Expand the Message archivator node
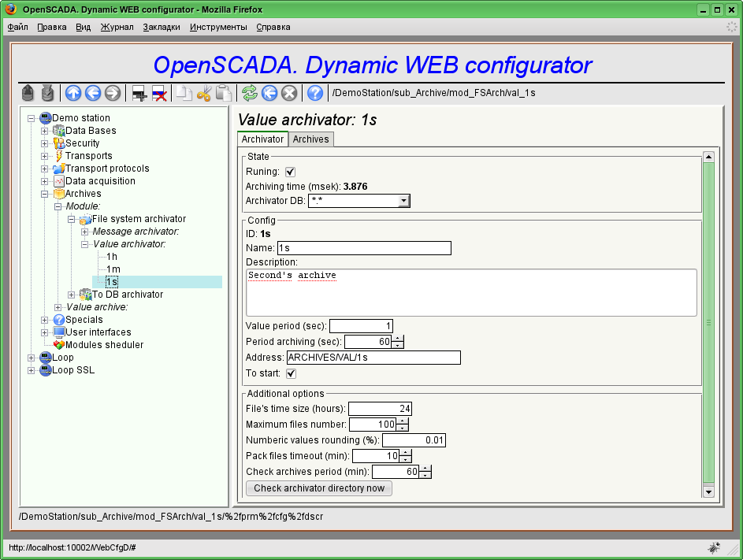Image resolution: width=743 pixels, height=560 pixels. 84,232
